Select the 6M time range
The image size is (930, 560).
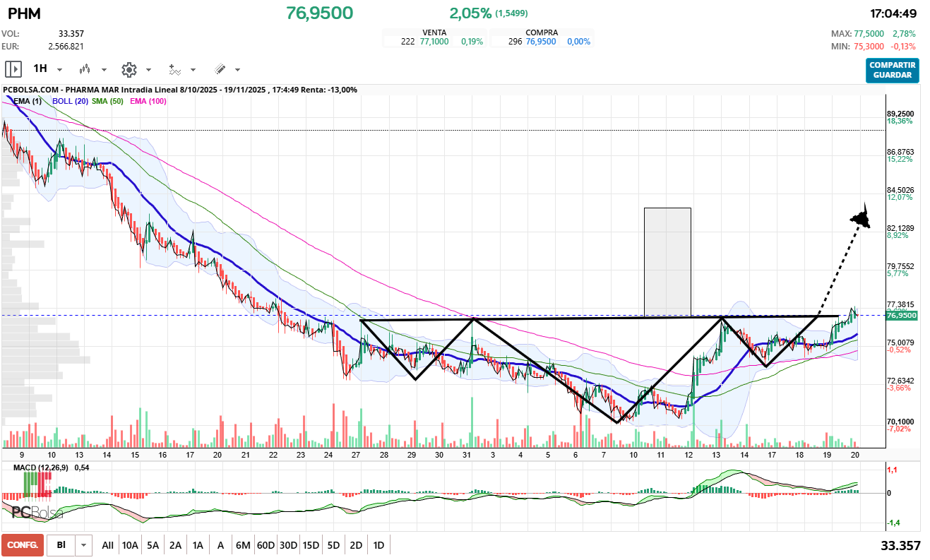point(243,545)
